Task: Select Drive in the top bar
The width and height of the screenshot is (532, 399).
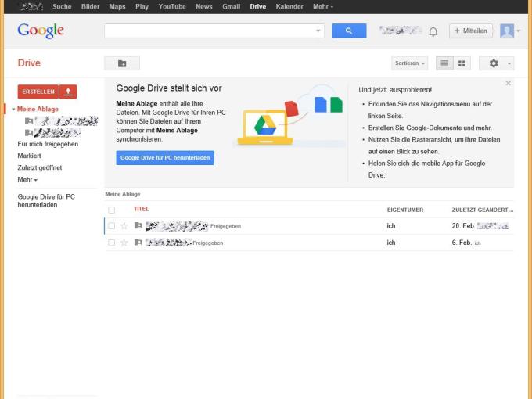Action: pos(258,7)
